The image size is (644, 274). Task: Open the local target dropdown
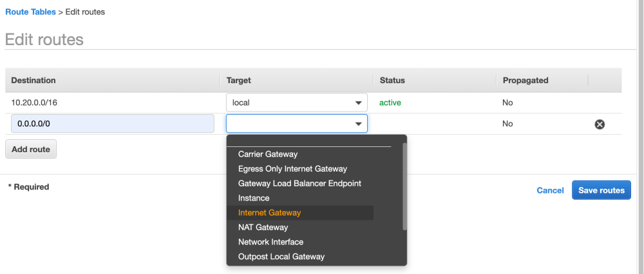(296, 103)
